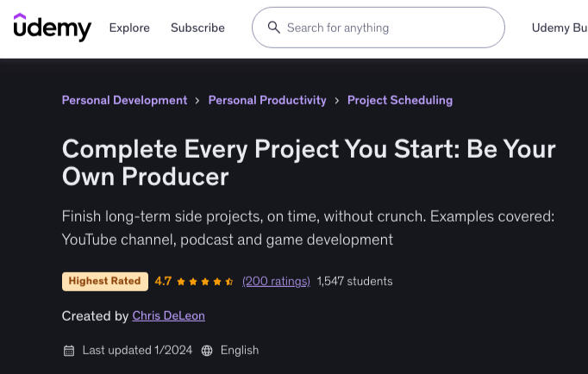
Task: Click the search magnifier icon
Action: tap(274, 28)
